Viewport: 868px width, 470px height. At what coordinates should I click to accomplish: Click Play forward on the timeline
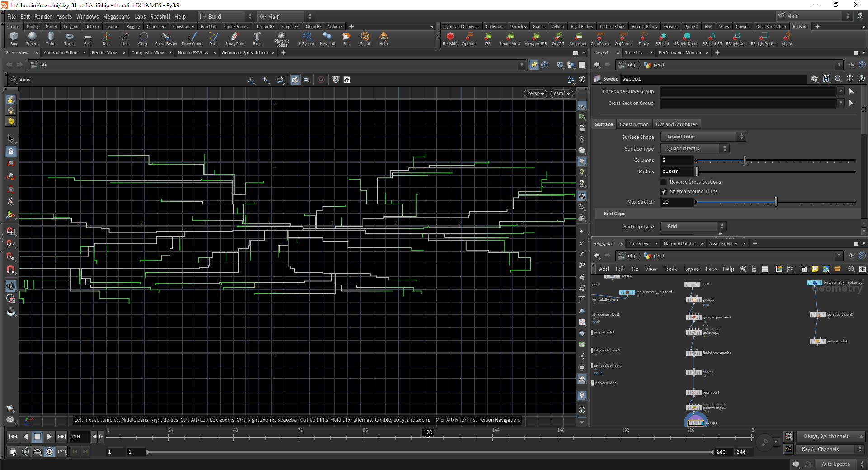[x=49, y=437]
